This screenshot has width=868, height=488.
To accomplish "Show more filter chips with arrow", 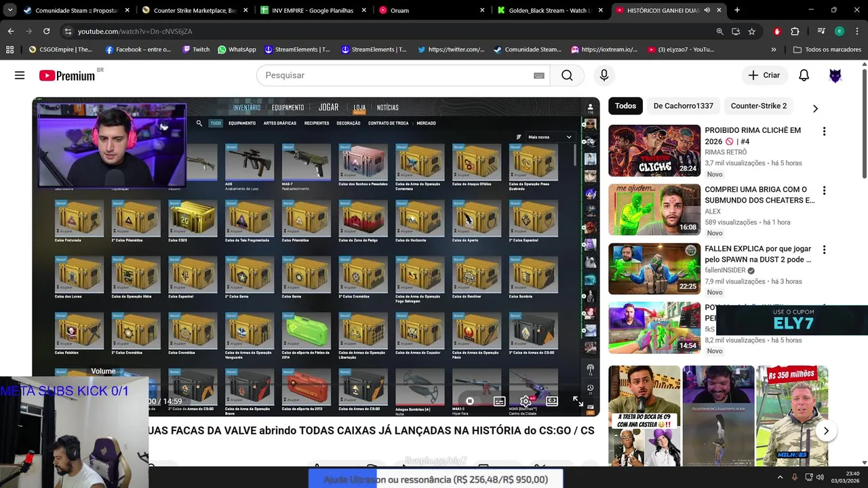I will pyautogui.click(x=815, y=108).
